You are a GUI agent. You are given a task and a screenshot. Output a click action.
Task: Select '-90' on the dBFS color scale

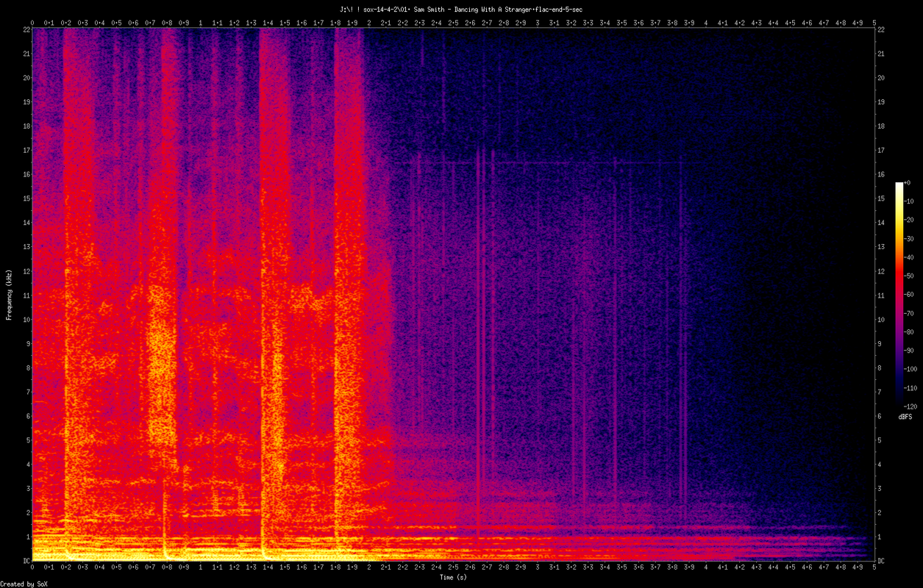coord(909,350)
